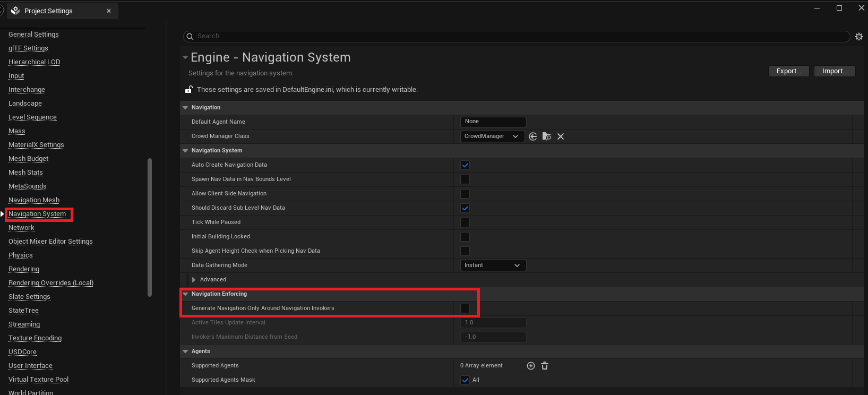The width and height of the screenshot is (868, 395).
Task: Close the Project Settings tab
Action: click(109, 11)
